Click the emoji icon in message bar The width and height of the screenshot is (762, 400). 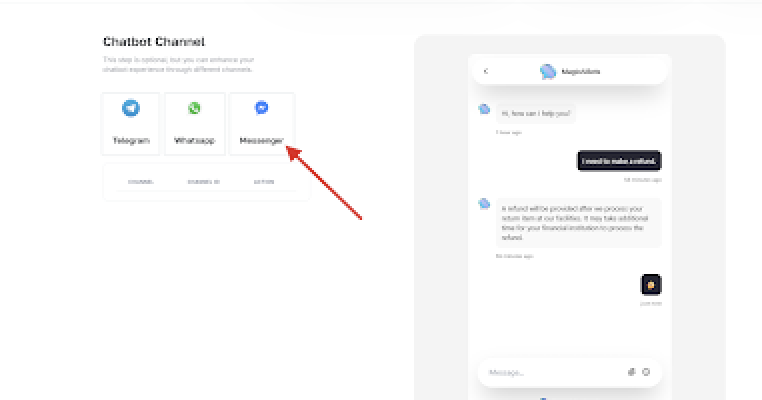[x=646, y=372]
